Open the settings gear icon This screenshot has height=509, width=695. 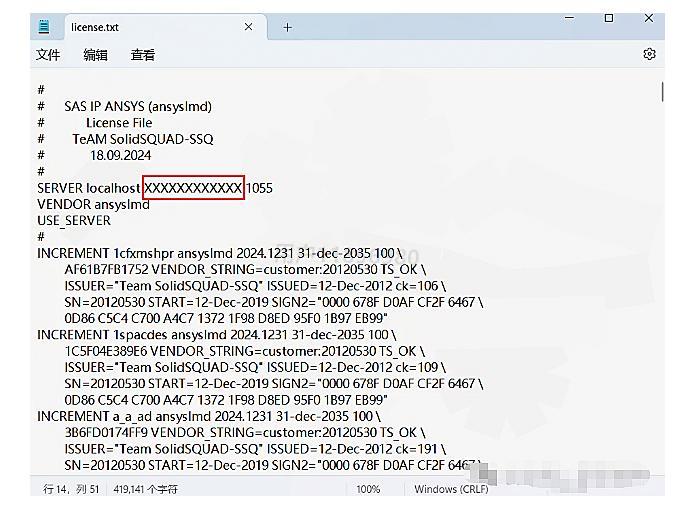[x=649, y=54]
